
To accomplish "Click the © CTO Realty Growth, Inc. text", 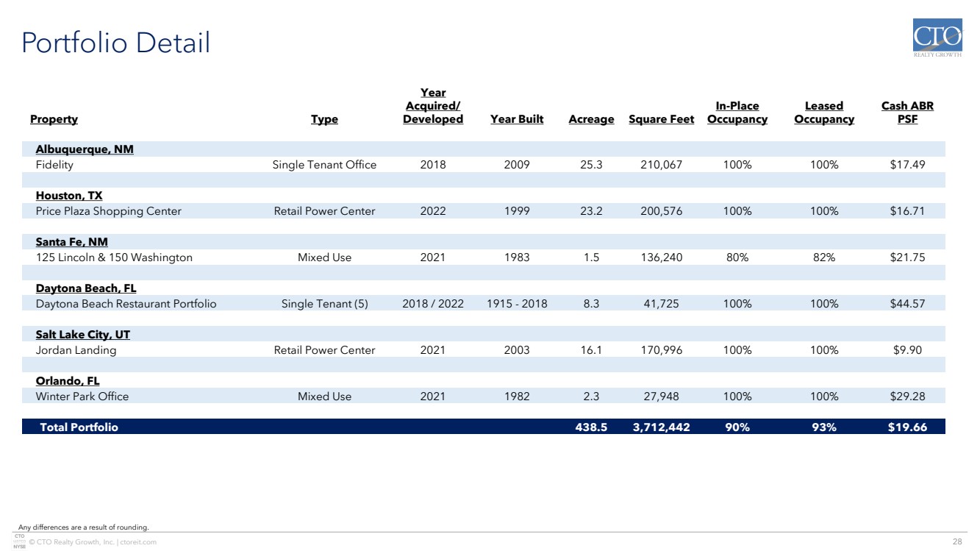I will tap(72, 542).
